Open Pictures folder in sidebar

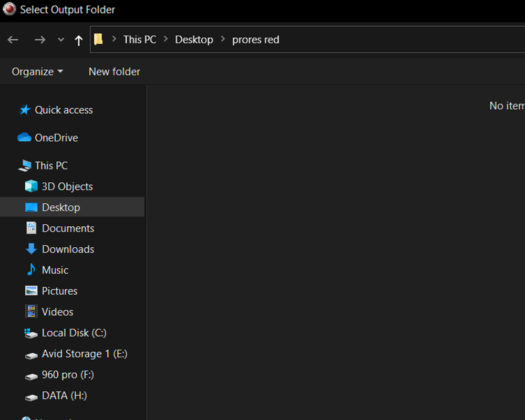59,291
